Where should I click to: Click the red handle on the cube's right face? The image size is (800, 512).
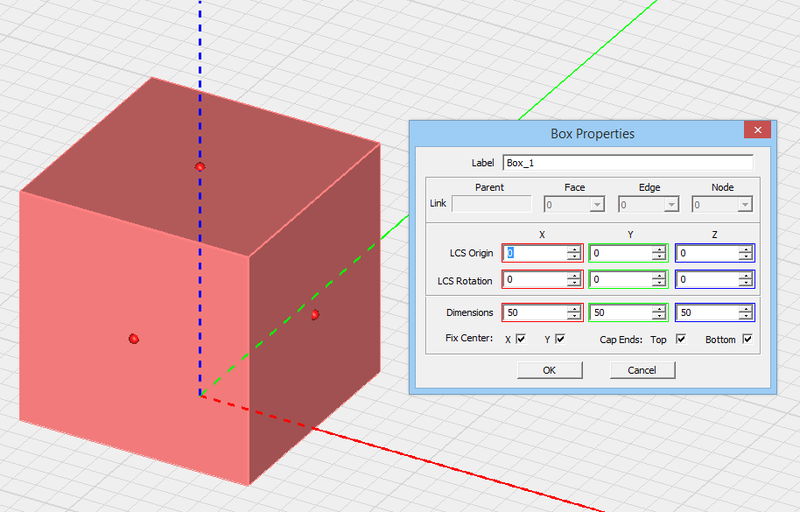click(x=314, y=315)
